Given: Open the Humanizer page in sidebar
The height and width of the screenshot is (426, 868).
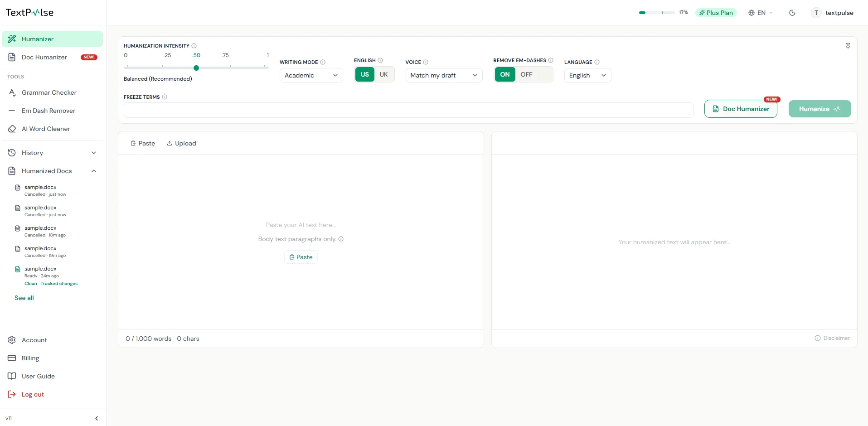Looking at the screenshot, I should tap(52, 39).
